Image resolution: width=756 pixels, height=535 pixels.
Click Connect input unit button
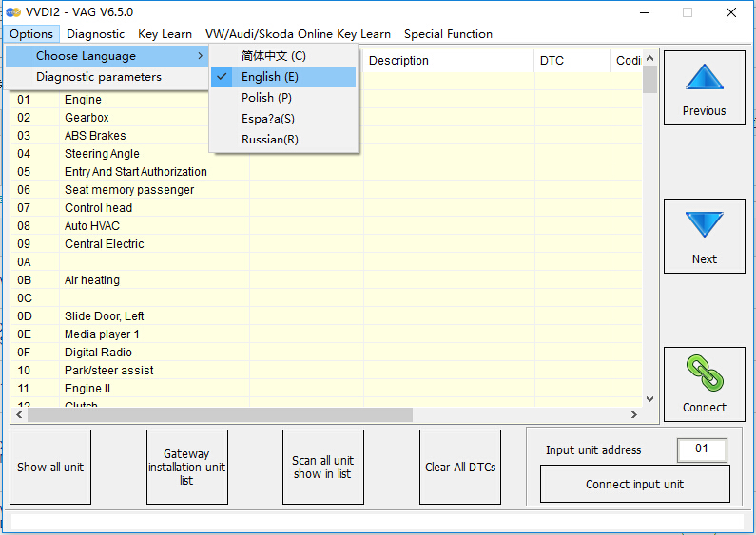(634, 484)
